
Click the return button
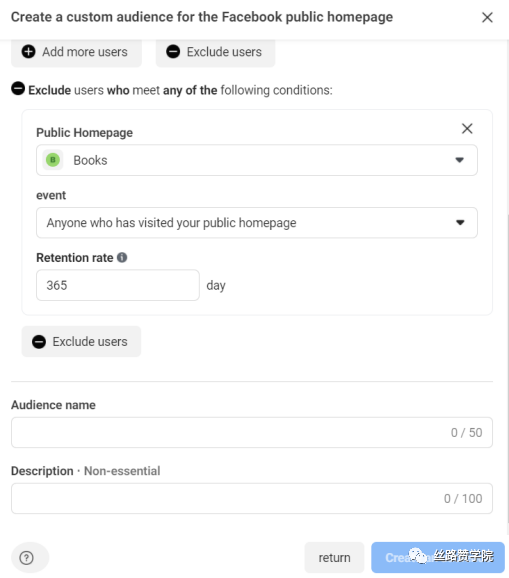pos(334,558)
